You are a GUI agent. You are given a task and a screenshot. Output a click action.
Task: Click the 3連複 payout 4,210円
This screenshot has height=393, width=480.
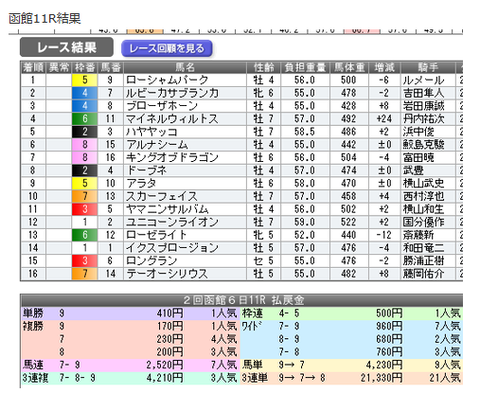point(165,378)
